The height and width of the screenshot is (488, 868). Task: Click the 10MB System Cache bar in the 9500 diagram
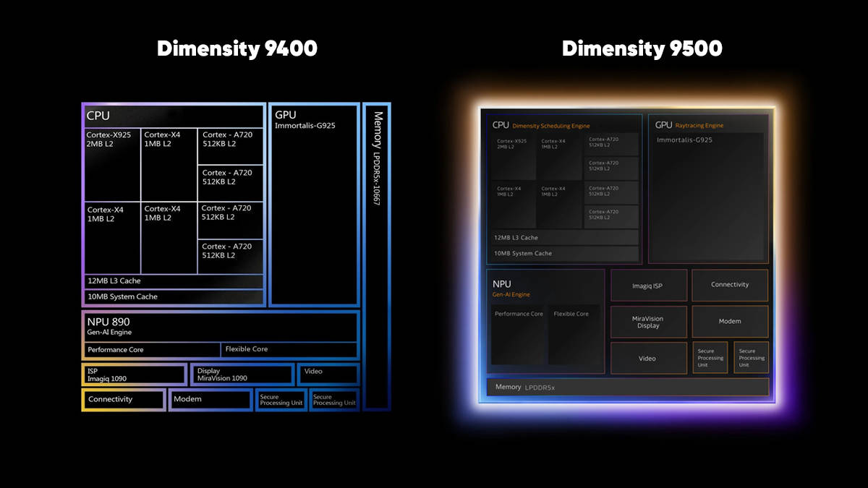point(565,254)
